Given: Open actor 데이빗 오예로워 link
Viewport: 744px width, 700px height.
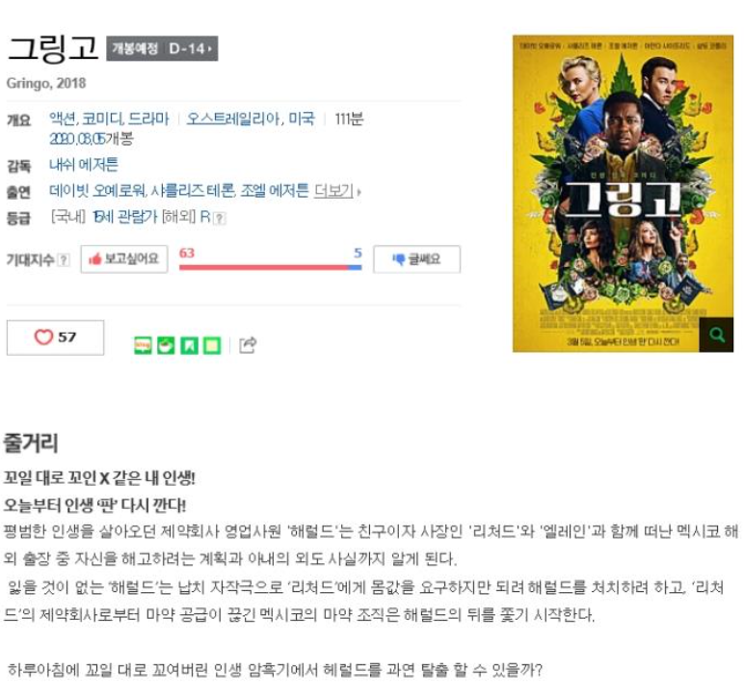Looking at the screenshot, I should point(97,191).
